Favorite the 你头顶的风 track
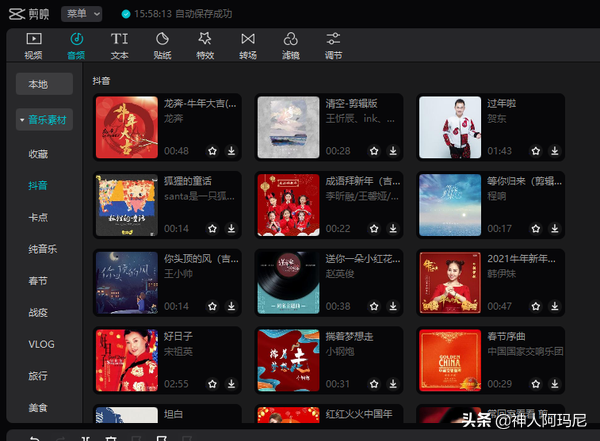The width and height of the screenshot is (600, 441). point(212,306)
